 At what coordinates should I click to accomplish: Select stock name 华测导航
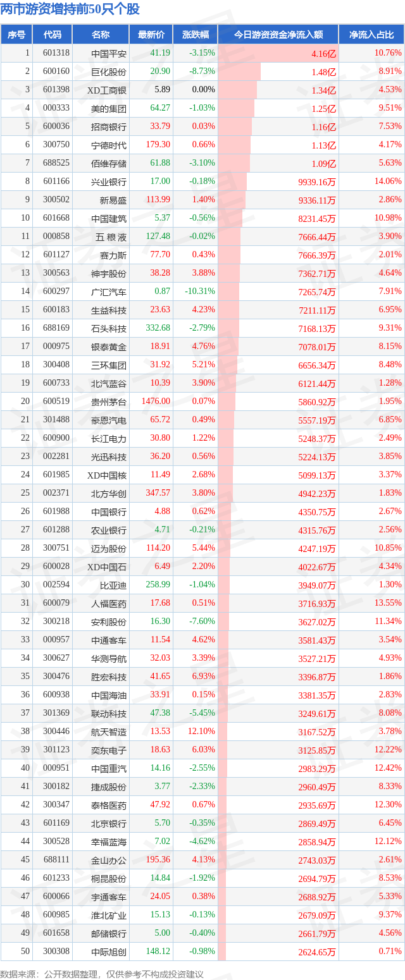click(x=109, y=659)
